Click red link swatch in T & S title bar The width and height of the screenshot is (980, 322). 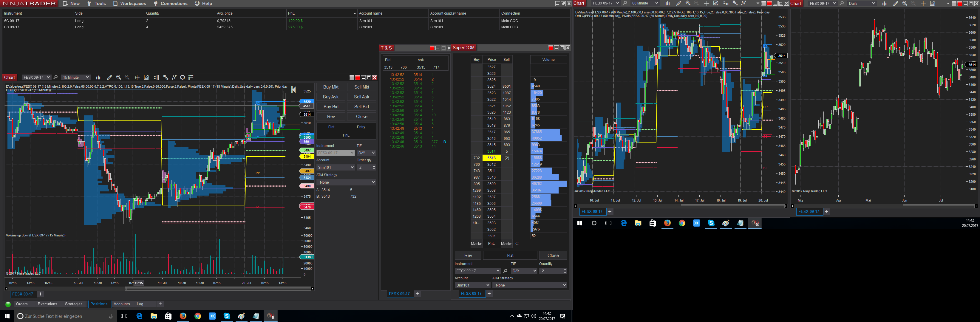432,48
